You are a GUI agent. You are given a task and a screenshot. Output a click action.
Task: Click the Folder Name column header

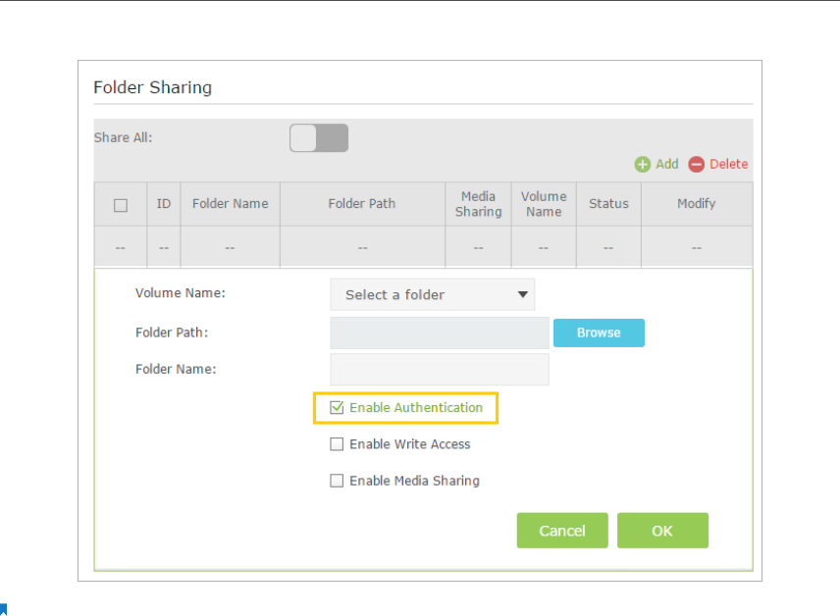point(230,204)
